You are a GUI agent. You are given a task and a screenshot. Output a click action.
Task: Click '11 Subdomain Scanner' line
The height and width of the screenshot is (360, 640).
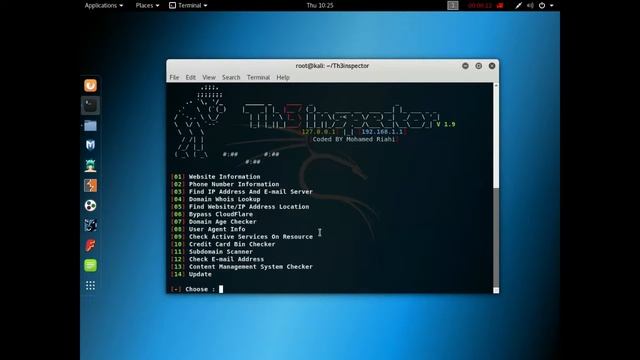coord(212,251)
